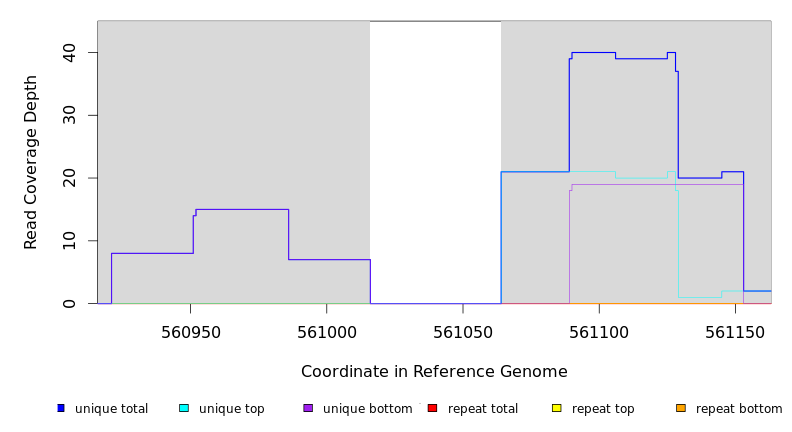Click the 'unique total' legend label
Viewport: 792px width, 432px height.
point(111,409)
